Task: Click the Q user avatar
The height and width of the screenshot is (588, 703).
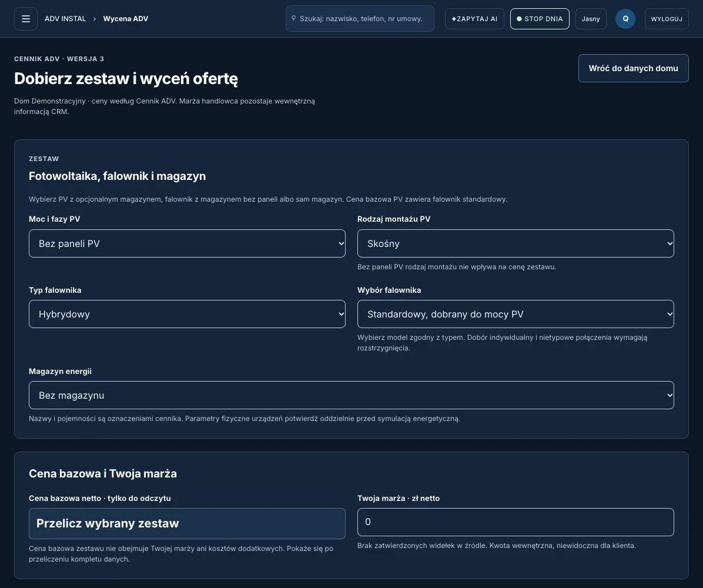Action: 625,19
